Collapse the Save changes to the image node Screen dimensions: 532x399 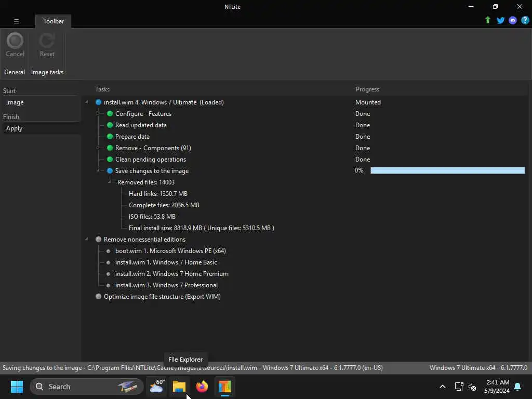click(98, 170)
